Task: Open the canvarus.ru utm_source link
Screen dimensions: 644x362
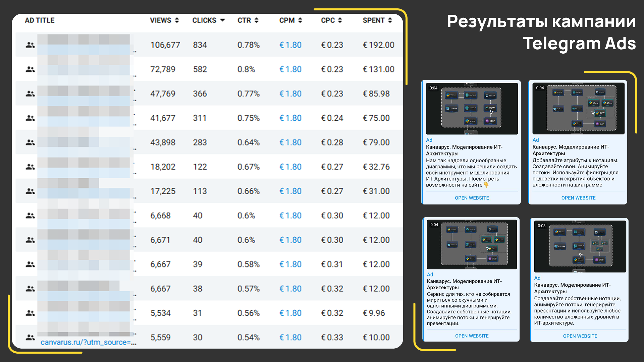Action: pos(88,342)
